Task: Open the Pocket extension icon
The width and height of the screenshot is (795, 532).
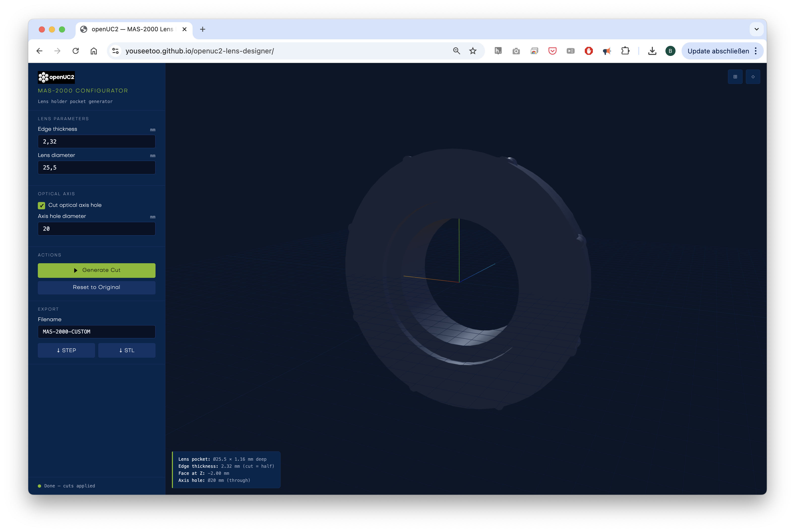Action: click(552, 51)
